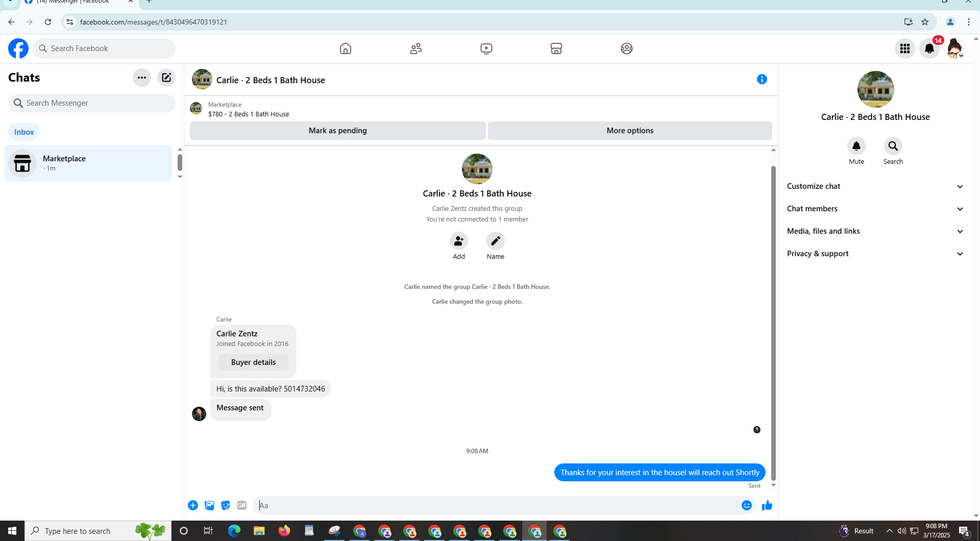Click the conversation header house avatar
This screenshot has width=980, height=541.
[x=202, y=79]
